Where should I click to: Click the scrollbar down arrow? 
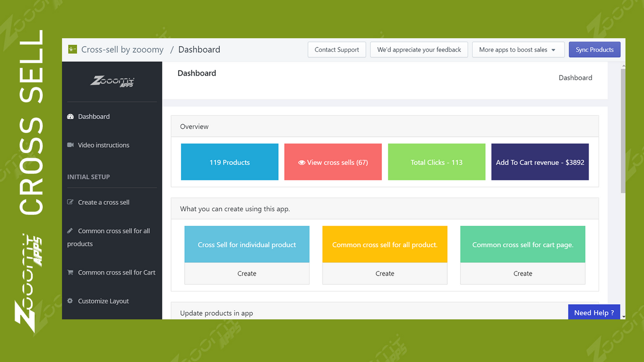click(x=623, y=317)
